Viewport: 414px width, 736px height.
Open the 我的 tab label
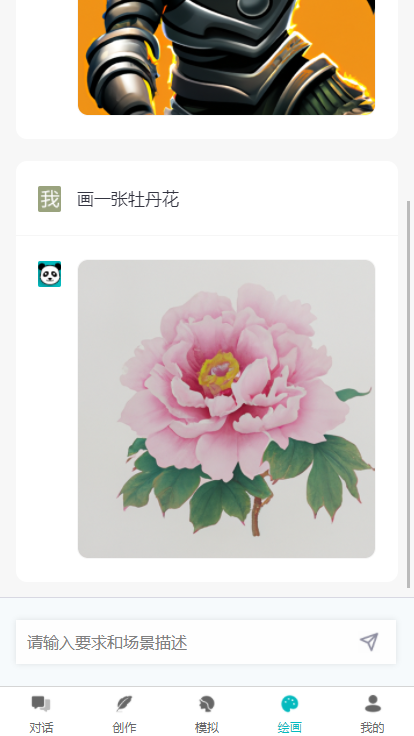tap(373, 728)
